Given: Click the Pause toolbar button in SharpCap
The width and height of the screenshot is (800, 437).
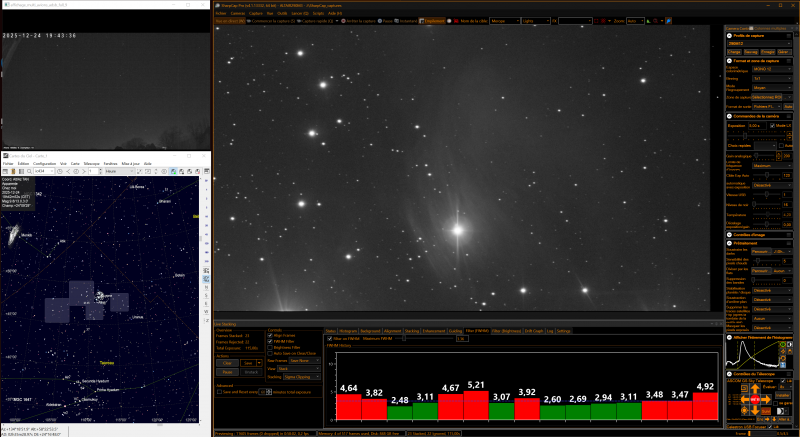Looking at the screenshot, I should 385,21.
